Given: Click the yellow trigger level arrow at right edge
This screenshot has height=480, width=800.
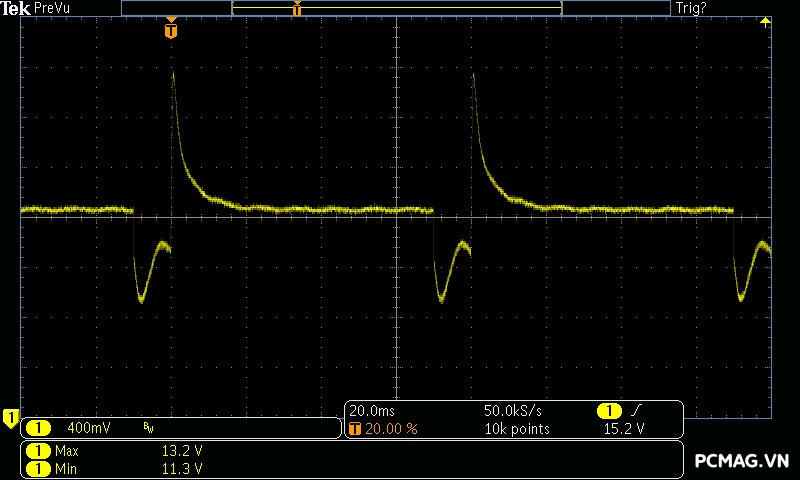Looking at the screenshot, I should tap(765, 22).
